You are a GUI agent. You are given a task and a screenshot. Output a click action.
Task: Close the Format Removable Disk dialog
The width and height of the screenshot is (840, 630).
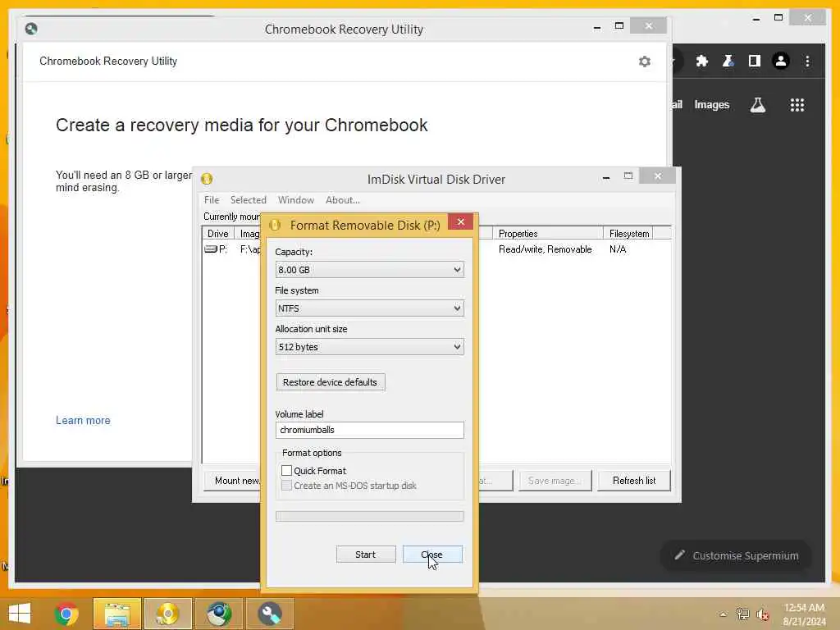461,221
